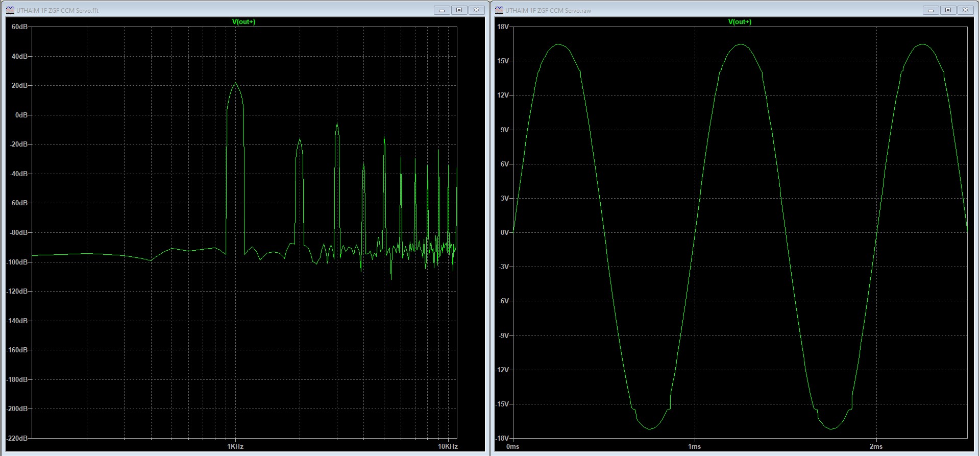Image resolution: width=980 pixels, height=456 pixels.
Task: Click the 1KHz frequency axis label
Action: click(235, 446)
